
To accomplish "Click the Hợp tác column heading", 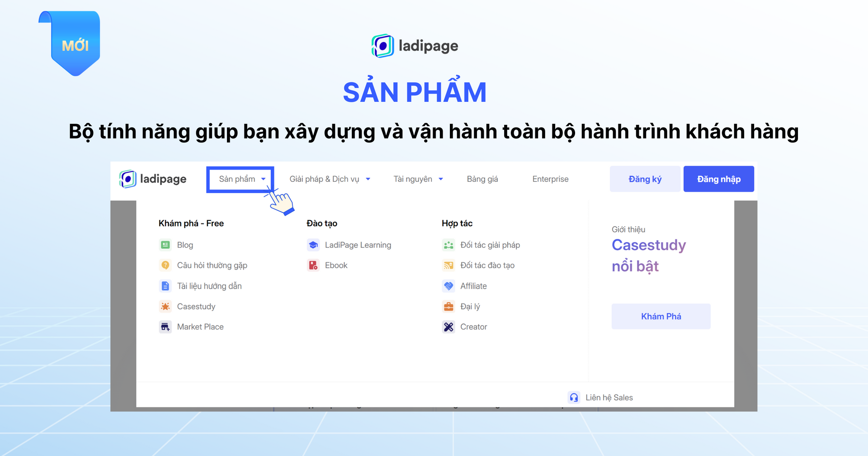I will [457, 223].
